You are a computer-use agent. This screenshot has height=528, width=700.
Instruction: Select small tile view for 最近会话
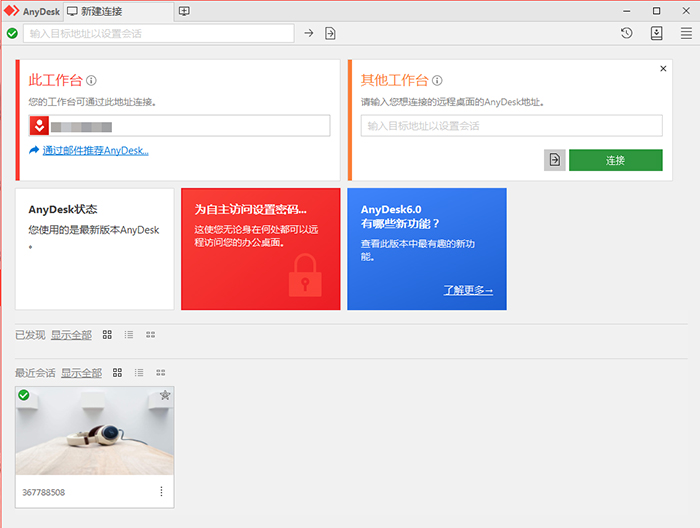(x=161, y=373)
